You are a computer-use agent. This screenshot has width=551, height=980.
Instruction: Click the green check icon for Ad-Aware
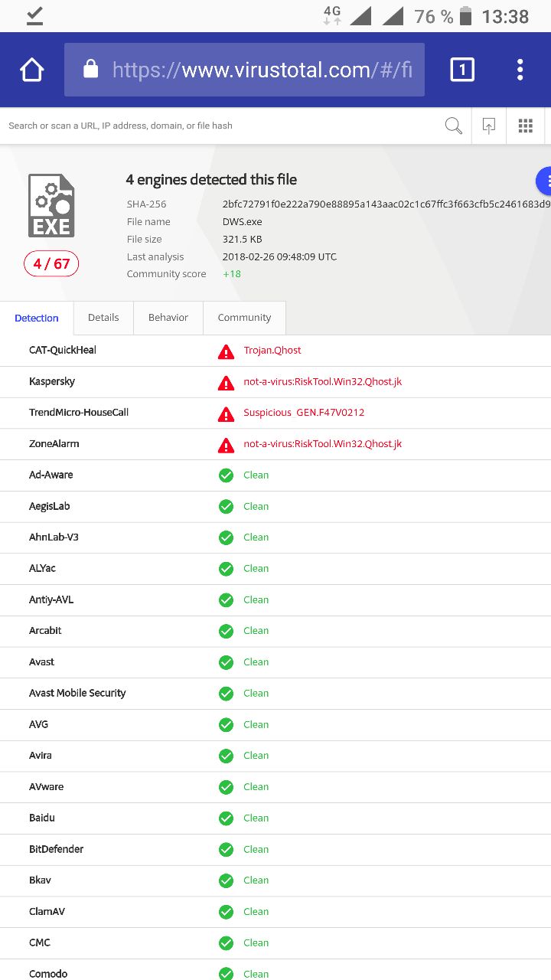[226, 475]
